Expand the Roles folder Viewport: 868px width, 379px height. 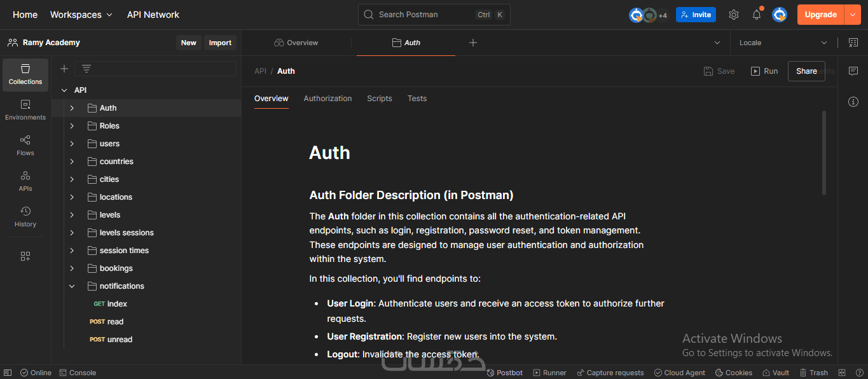[x=72, y=126]
